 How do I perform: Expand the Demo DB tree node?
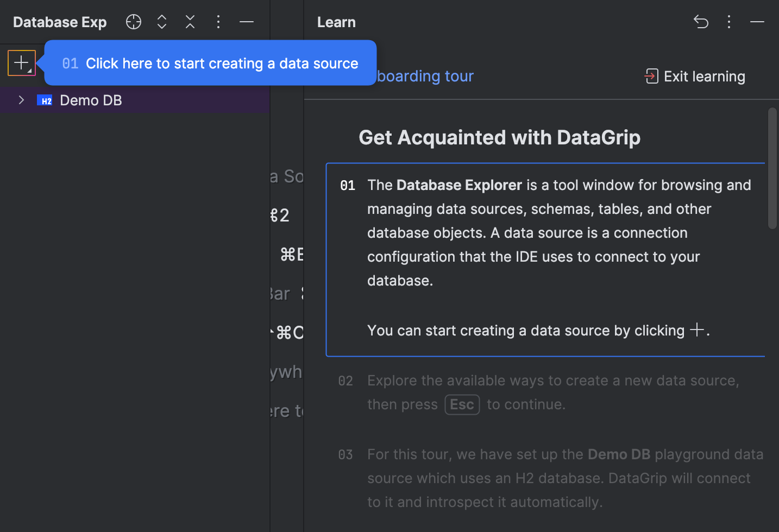pos(21,100)
